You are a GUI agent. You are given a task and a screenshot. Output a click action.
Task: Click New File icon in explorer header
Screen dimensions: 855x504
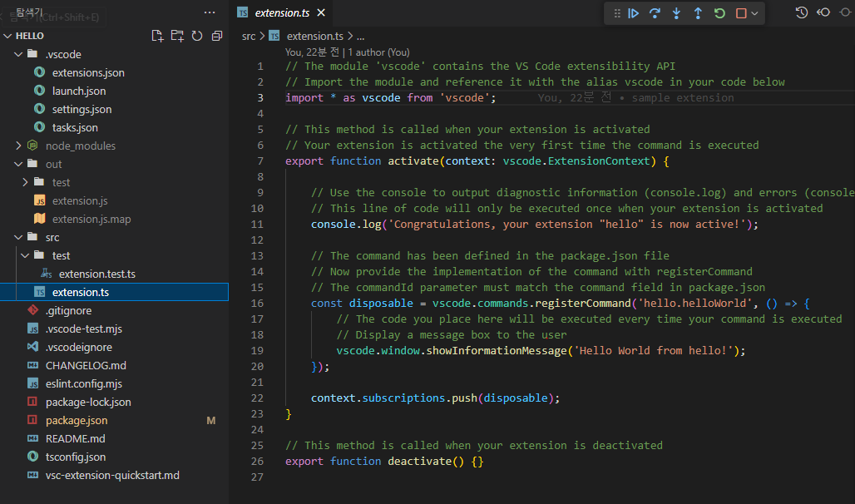pyautogui.click(x=157, y=36)
